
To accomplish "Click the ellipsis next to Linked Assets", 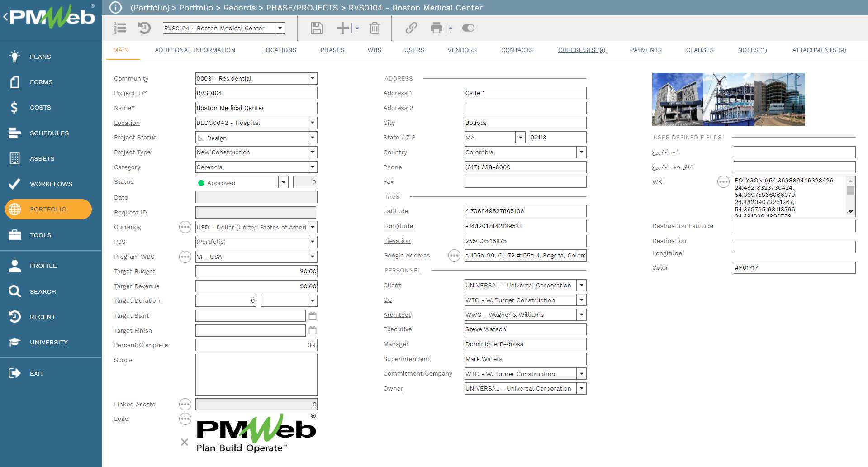I will (185, 404).
